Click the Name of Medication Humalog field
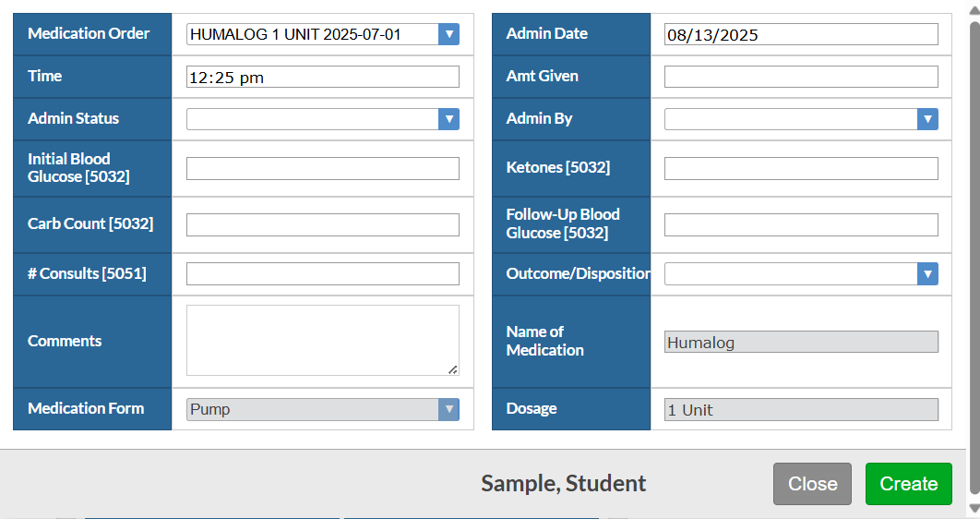This screenshot has height=519, width=980. point(801,342)
